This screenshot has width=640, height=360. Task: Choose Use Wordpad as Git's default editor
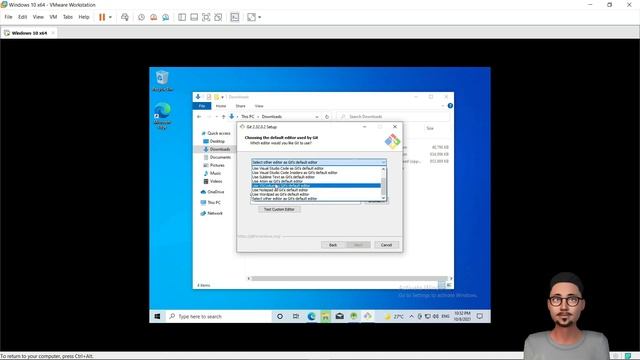(316, 195)
